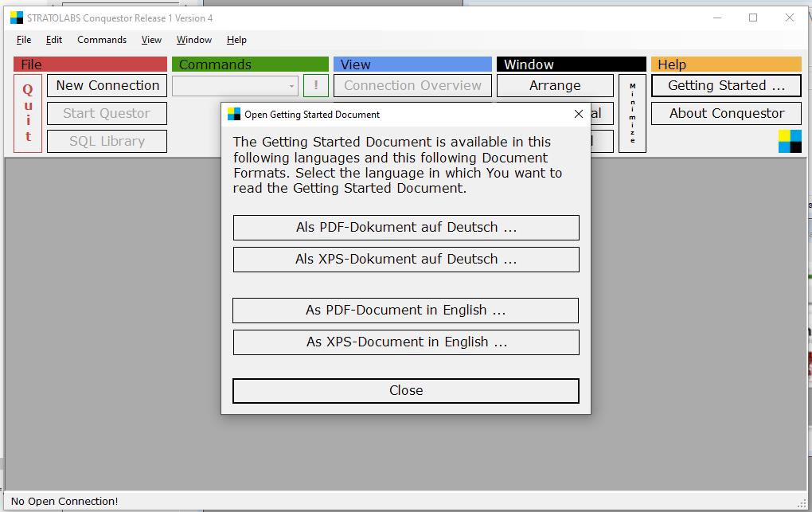
Task: Open the Edit menu
Action: tap(54, 40)
